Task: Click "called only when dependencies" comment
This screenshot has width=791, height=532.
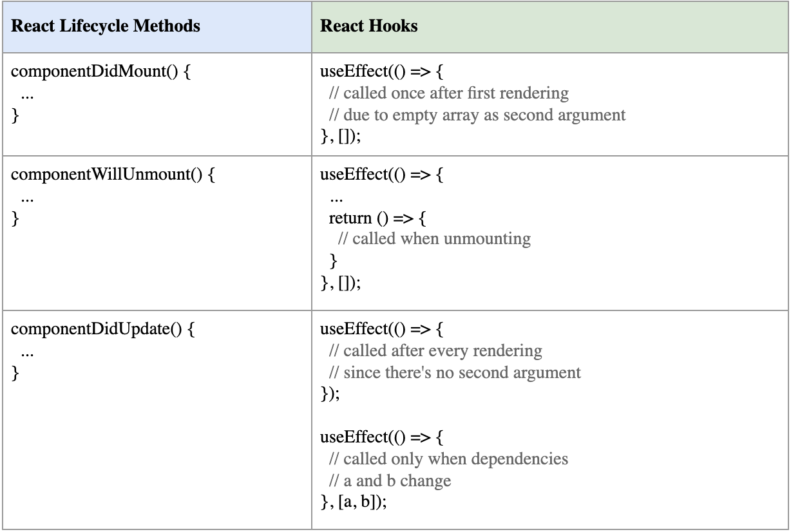Action: [x=448, y=459]
